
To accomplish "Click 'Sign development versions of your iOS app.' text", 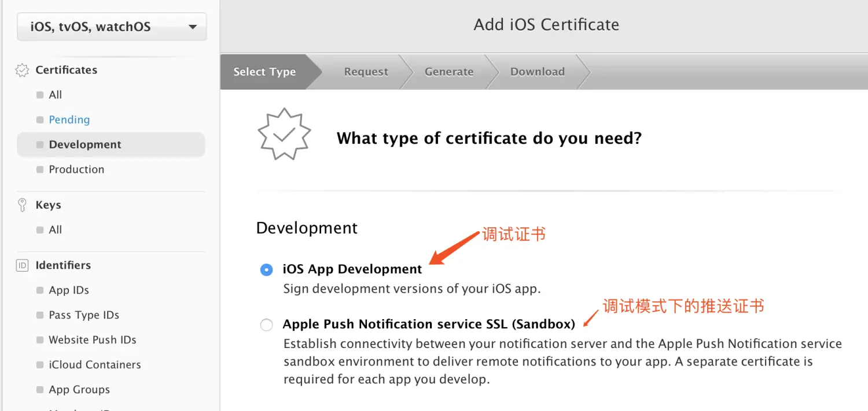I will coord(412,288).
